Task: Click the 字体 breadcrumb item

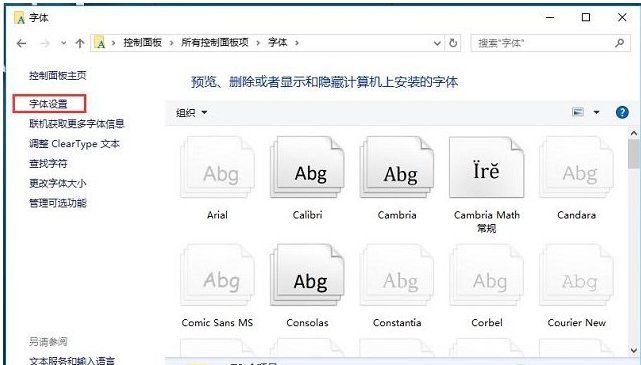Action: 278,43
